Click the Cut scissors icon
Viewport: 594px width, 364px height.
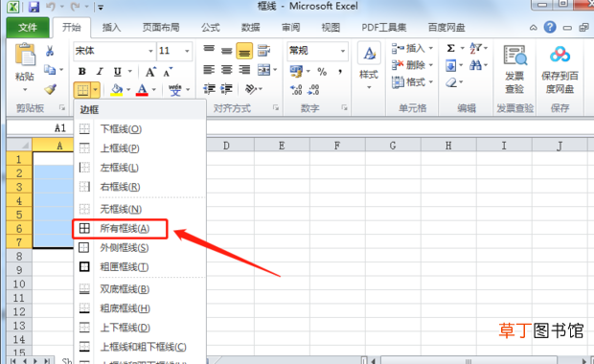pyautogui.click(x=50, y=51)
